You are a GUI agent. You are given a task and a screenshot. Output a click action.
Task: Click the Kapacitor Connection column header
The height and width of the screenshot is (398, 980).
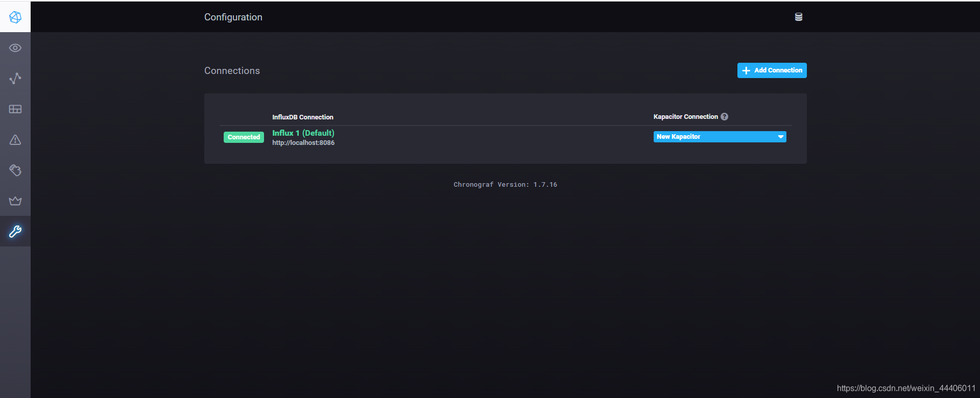(x=685, y=117)
